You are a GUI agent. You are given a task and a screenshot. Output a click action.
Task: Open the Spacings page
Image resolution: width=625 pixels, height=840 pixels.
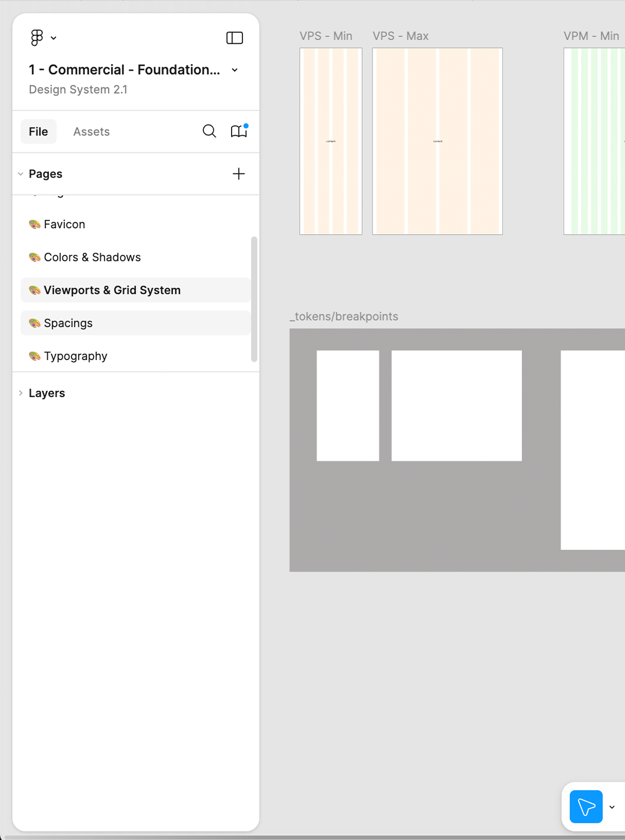135,323
